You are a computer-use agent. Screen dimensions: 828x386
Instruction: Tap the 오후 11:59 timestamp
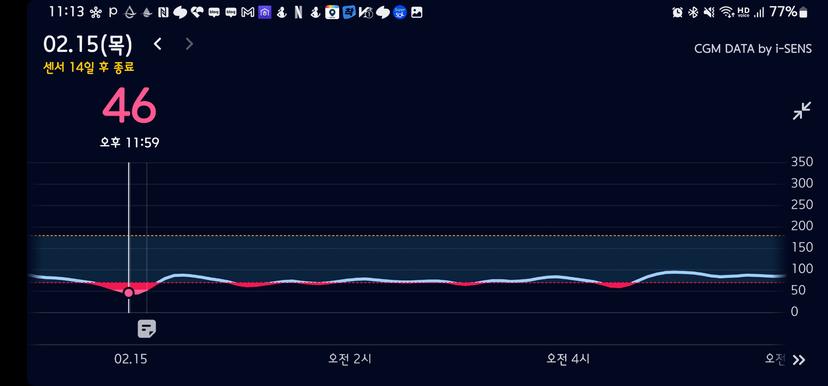click(129, 143)
